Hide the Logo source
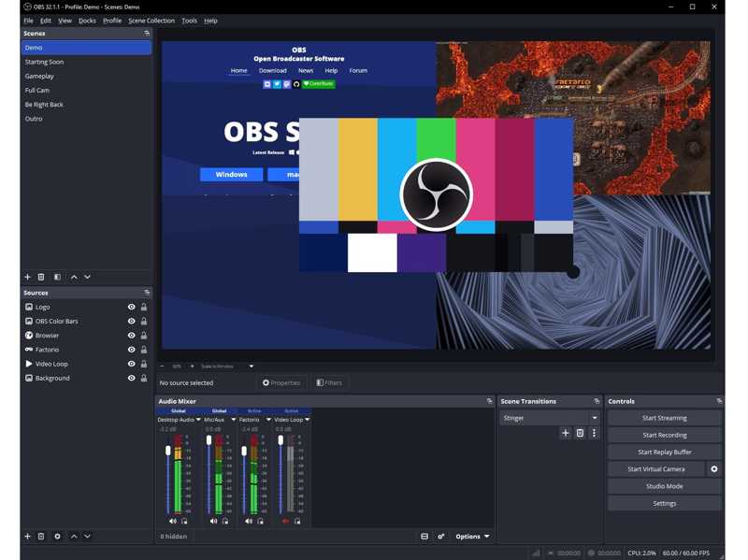Viewport: 748px width, 560px height. click(x=131, y=307)
